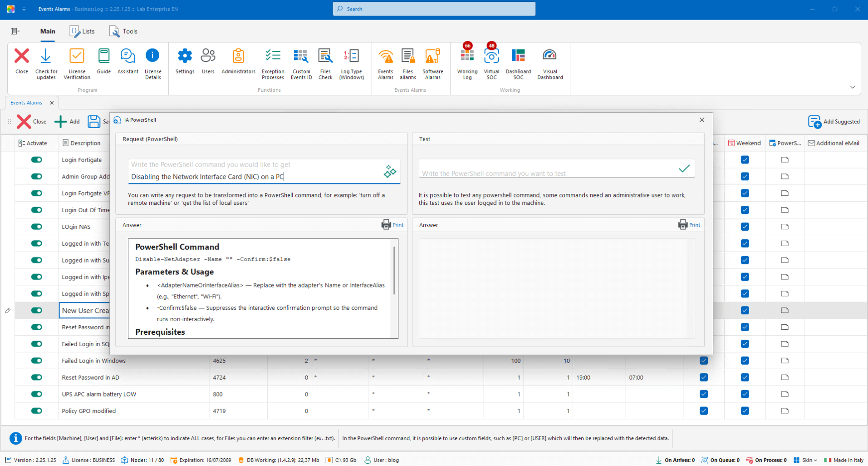Viewport: 868px width, 466px height.
Task: Open the quick access toolbar dropdown arrow
Action: coord(24,9)
